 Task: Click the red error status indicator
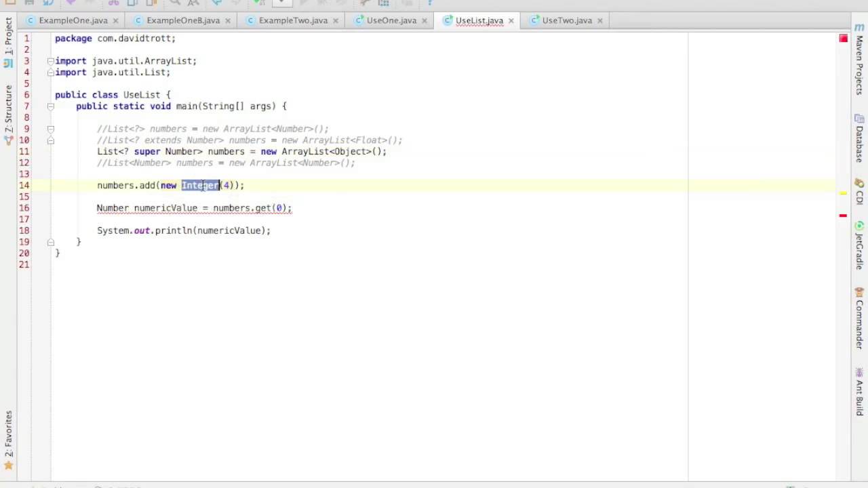pyautogui.click(x=844, y=39)
